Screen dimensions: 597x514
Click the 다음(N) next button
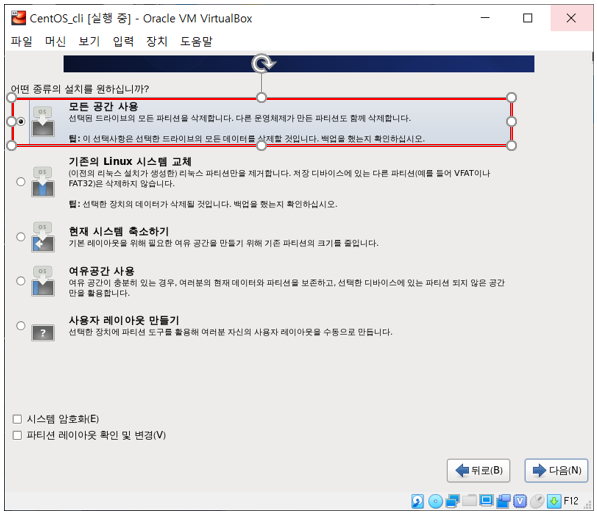pyautogui.click(x=556, y=471)
